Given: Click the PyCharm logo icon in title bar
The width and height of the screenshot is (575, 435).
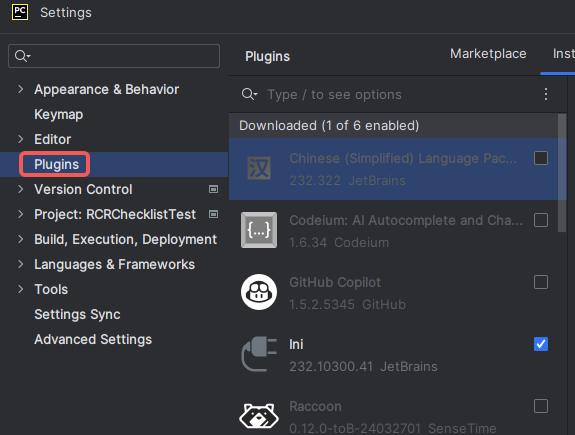Looking at the screenshot, I should pos(20,12).
